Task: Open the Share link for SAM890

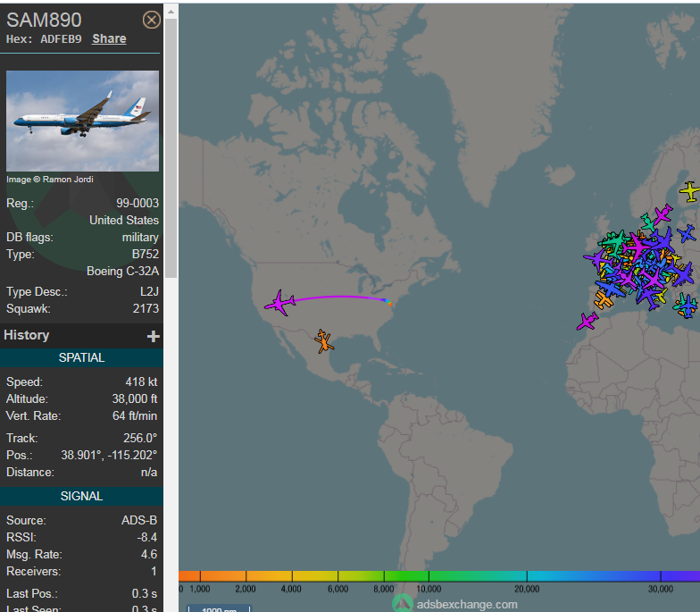Action: point(109,39)
